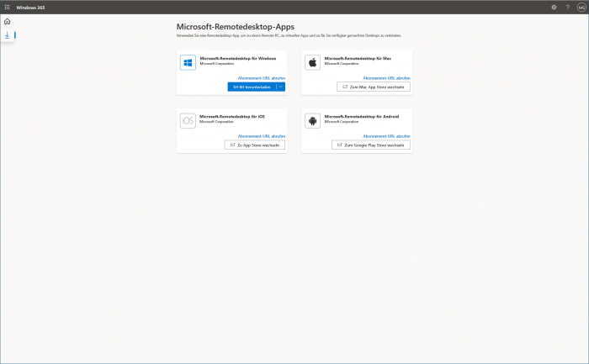Screen dimensions: 589x364
Task: Click Microsoft-Remotedesktop für iOS title
Action: [232, 117]
